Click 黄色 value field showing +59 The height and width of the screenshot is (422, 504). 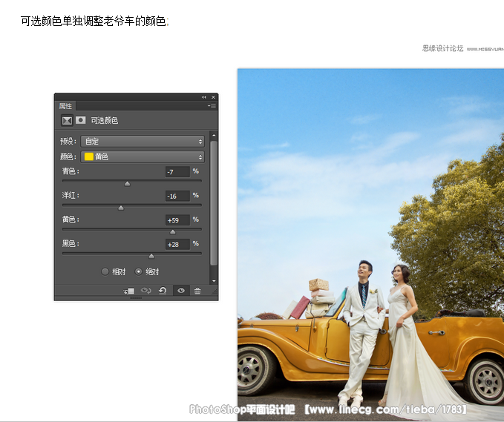[177, 220]
